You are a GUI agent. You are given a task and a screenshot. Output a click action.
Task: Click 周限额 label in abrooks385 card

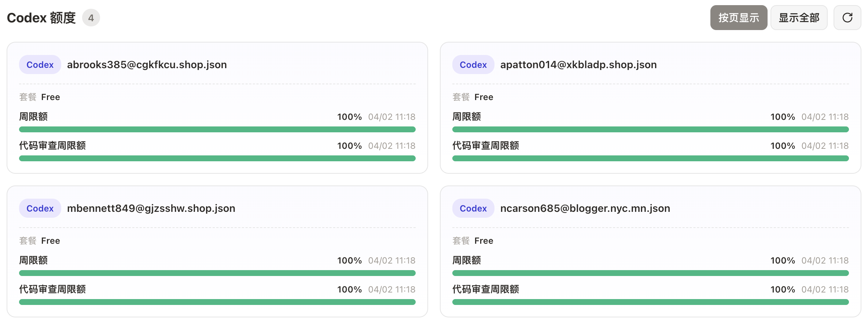tap(33, 117)
